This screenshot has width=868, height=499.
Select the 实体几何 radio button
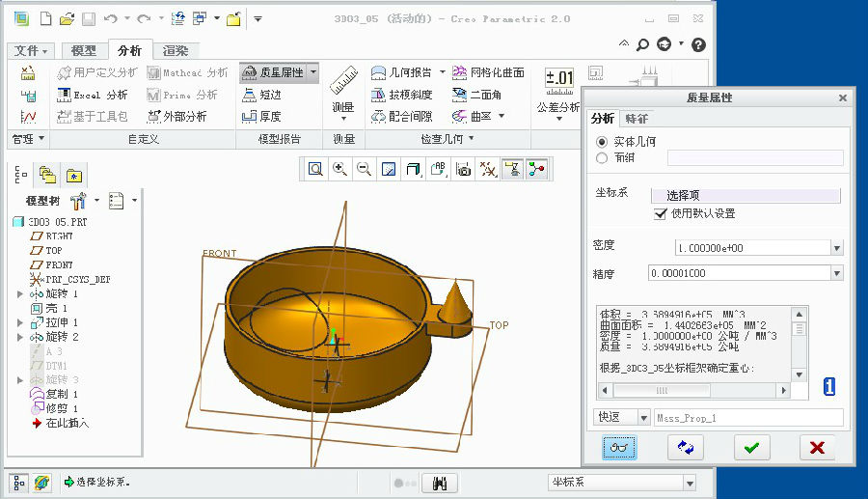(x=603, y=141)
